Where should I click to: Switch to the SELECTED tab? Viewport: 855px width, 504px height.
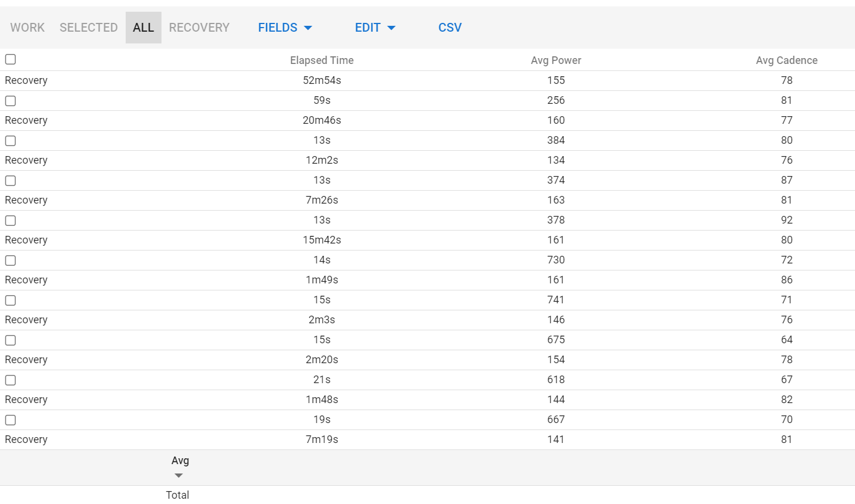[x=89, y=28]
